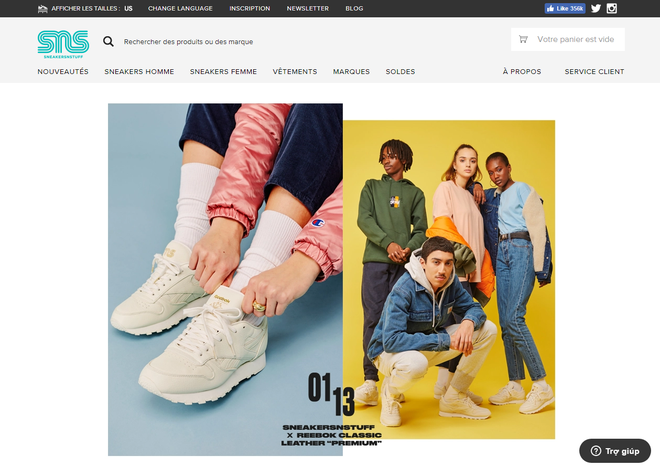Open the Reebok Classic sneaker close-up image
The height and width of the screenshot is (466, 660).
coord(225,280)
